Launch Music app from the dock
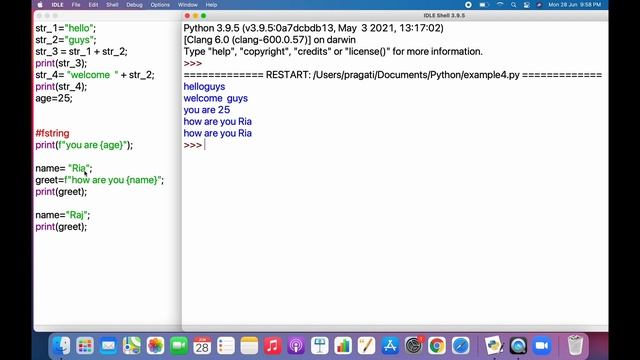This screenshot has width=640, height=360. point(273,346)
